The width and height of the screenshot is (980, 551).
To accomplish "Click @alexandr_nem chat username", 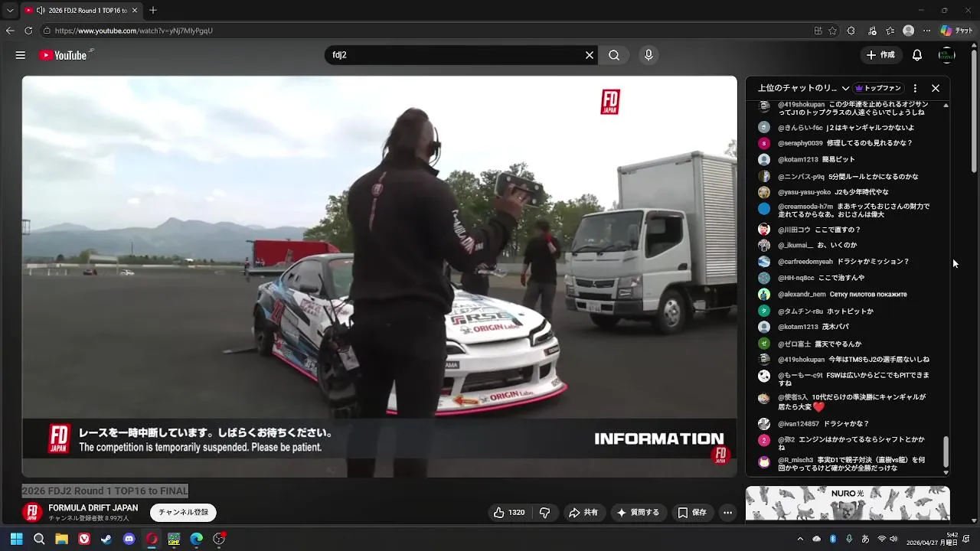I will point(802,294).
